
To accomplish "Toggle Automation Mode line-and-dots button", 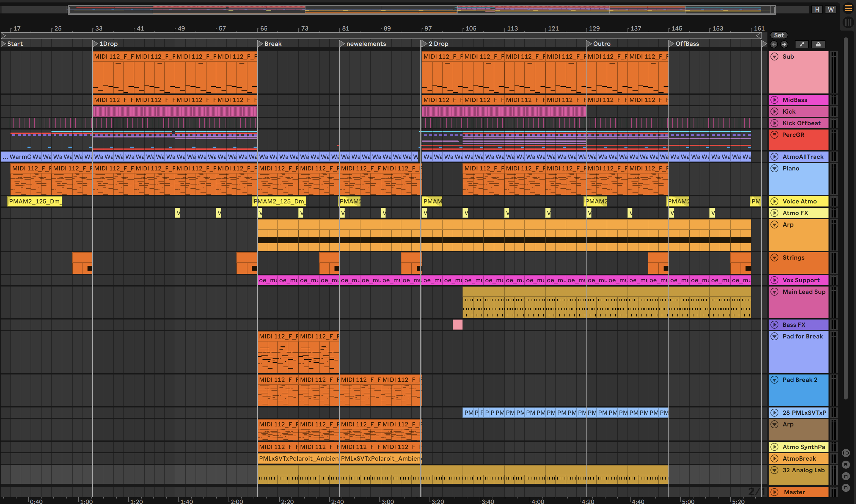I will [x=802, y=44].
